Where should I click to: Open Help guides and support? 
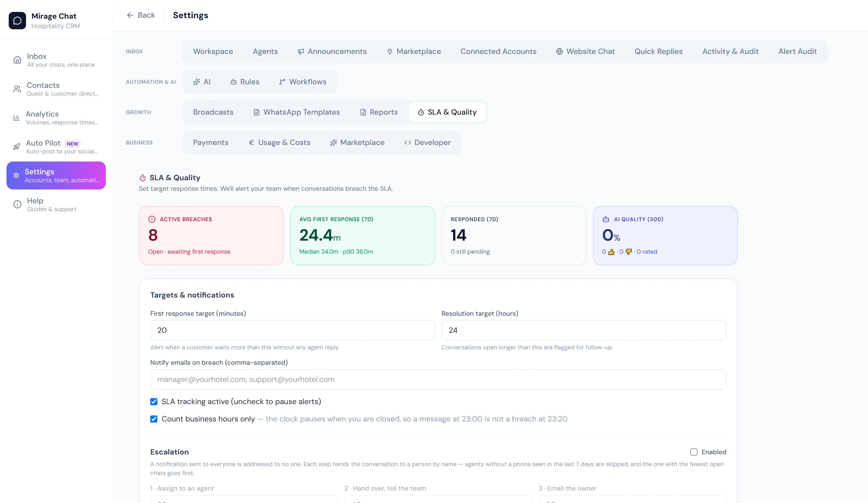pyautogui.click(x=56, y=204)
